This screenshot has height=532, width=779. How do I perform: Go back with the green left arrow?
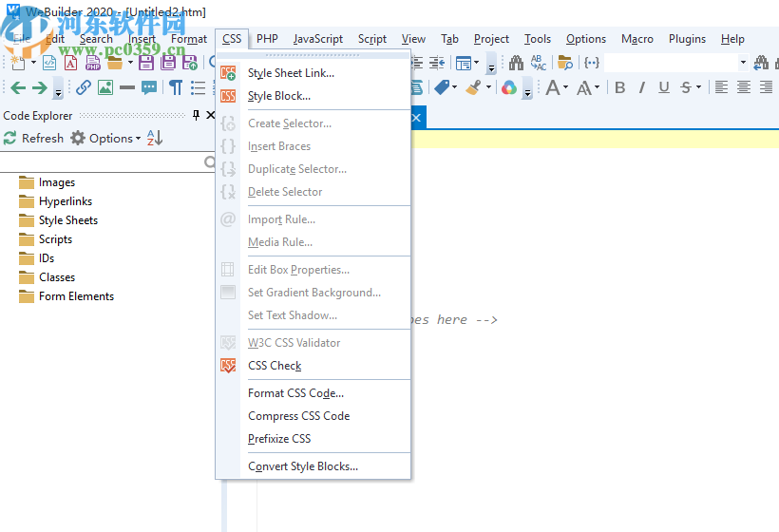[18, 88]
